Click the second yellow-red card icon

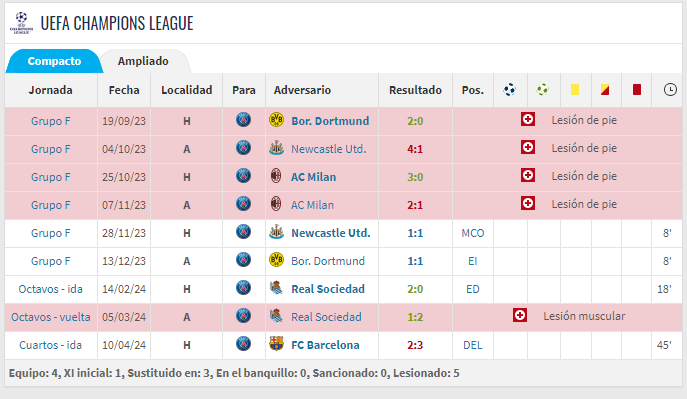coord(605,90)
